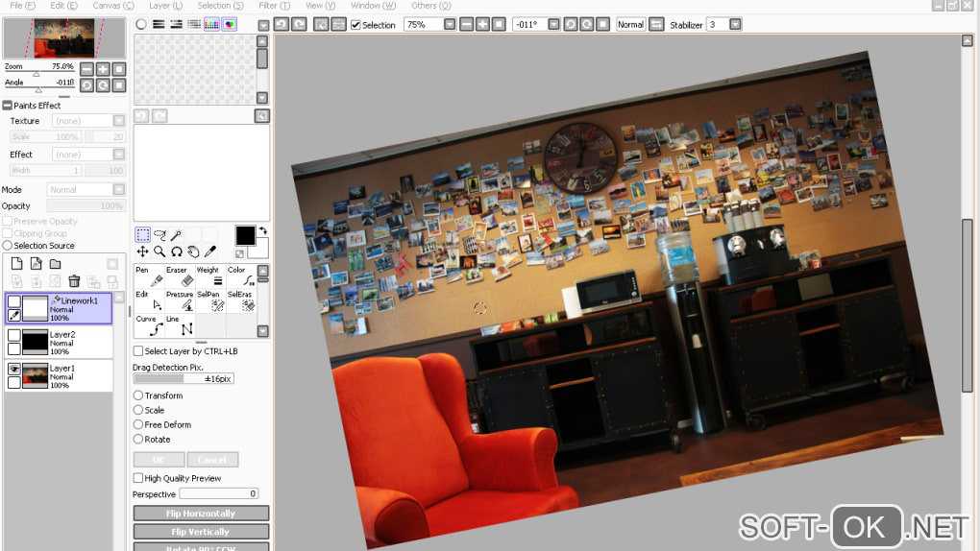The width and height of the screenshot is (980, 551).
Task: Redo using top toolbar arrow
Action: coord(300,24)
